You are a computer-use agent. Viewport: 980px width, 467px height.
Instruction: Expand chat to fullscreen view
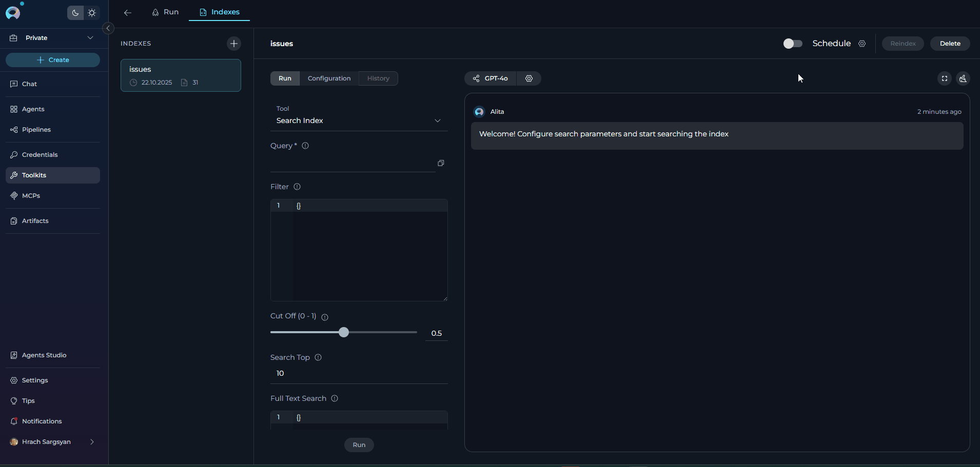click(944, 78)
